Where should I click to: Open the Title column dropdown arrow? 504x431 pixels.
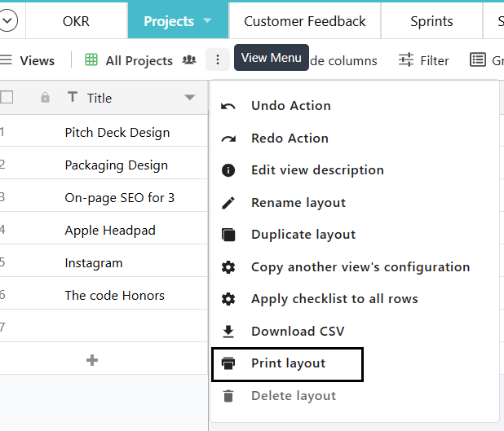(x=190, y=97)
